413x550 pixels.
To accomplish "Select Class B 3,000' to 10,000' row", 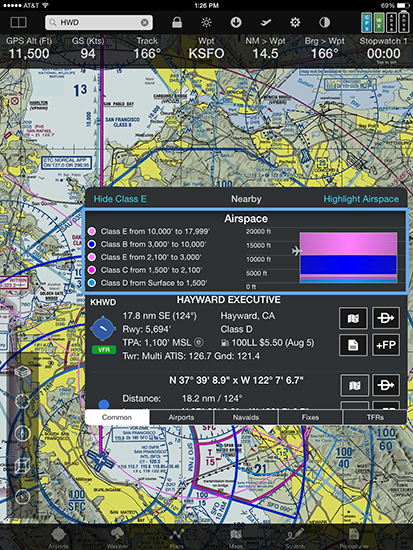I will pos(147,244).
